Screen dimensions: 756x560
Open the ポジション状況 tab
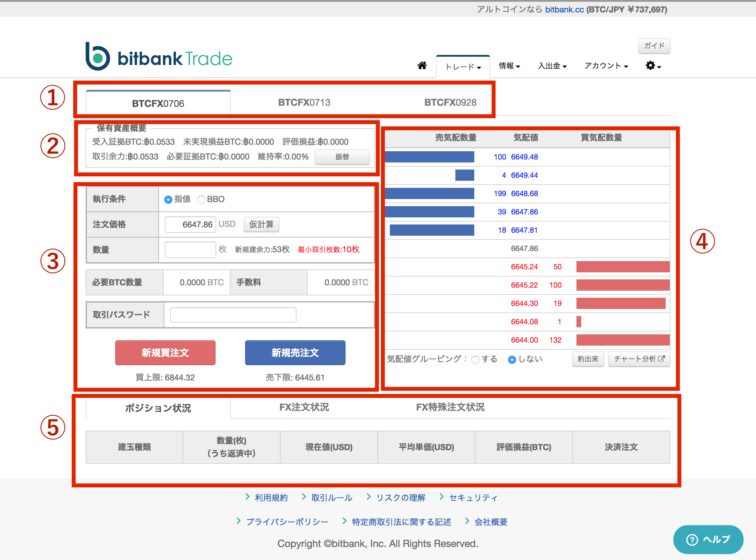158,408
